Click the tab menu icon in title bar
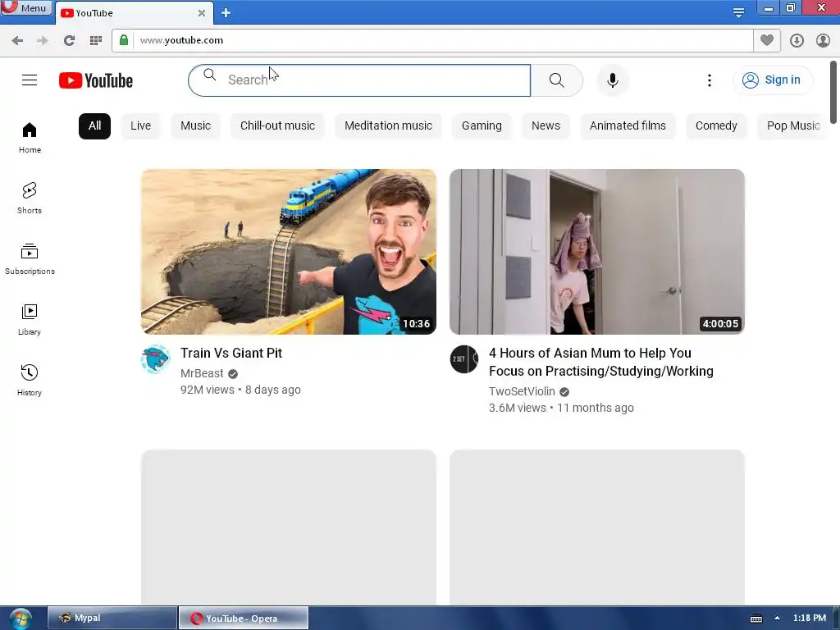 tap(738, 13)
